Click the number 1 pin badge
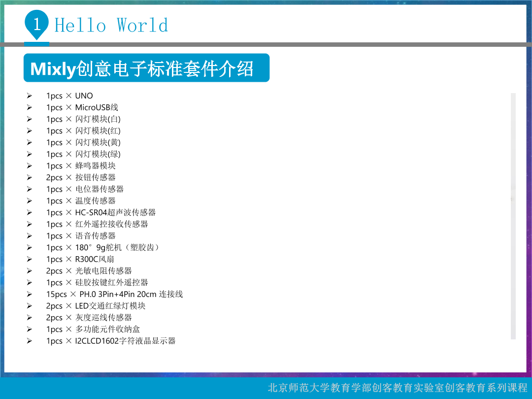The height and width of the screenshot is (399, 532). click(36, 24)
